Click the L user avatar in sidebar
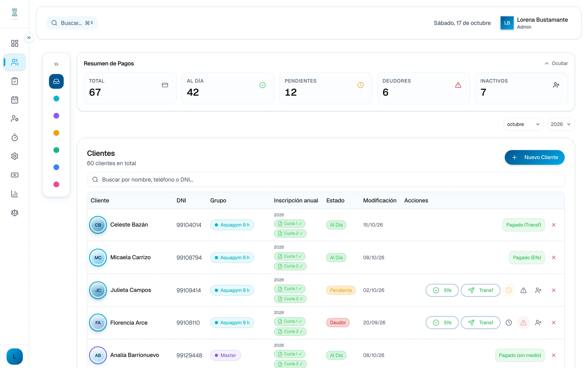This screenshot has width=588, height=368. coord(15,357)
